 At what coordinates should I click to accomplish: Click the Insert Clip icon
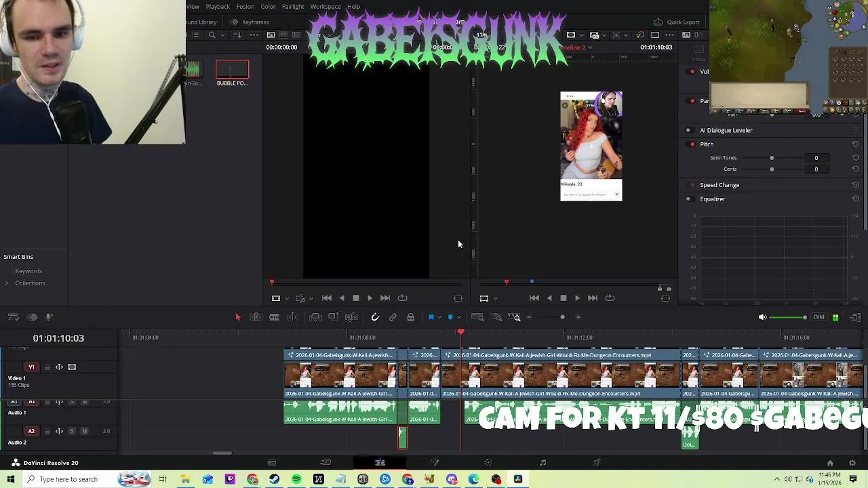[315, 317]
